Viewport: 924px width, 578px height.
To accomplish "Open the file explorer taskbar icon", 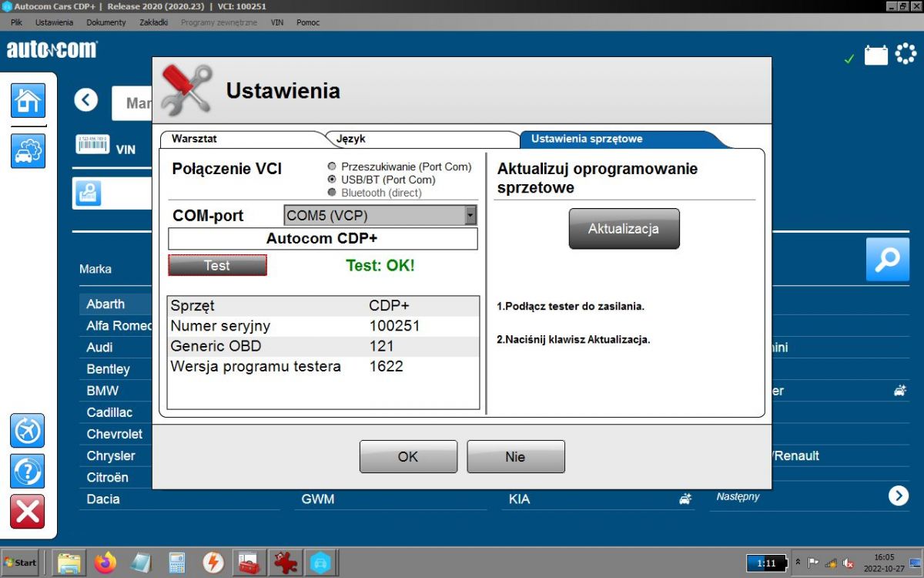I will (69, 563).
